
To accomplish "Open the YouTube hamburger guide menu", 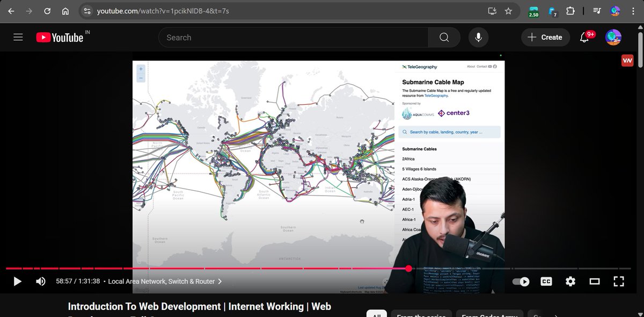I will [18, 37].
